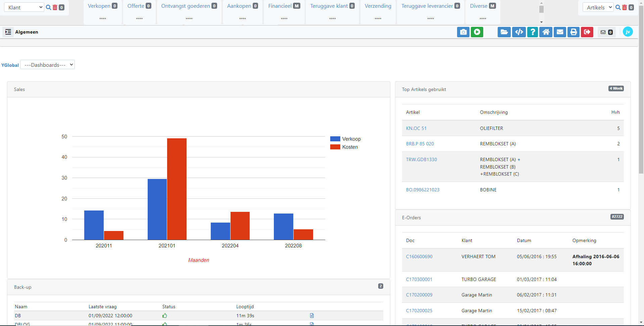The height and width of the screenshot is (326, 644).
Task: Click the top tab bar scroll-down arrow
Action: [541, 22]
